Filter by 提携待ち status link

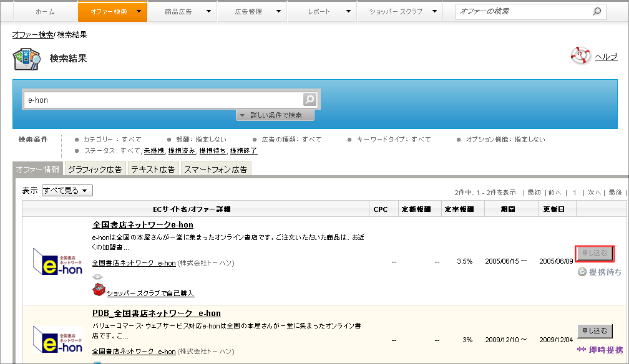tap(213, 151)
